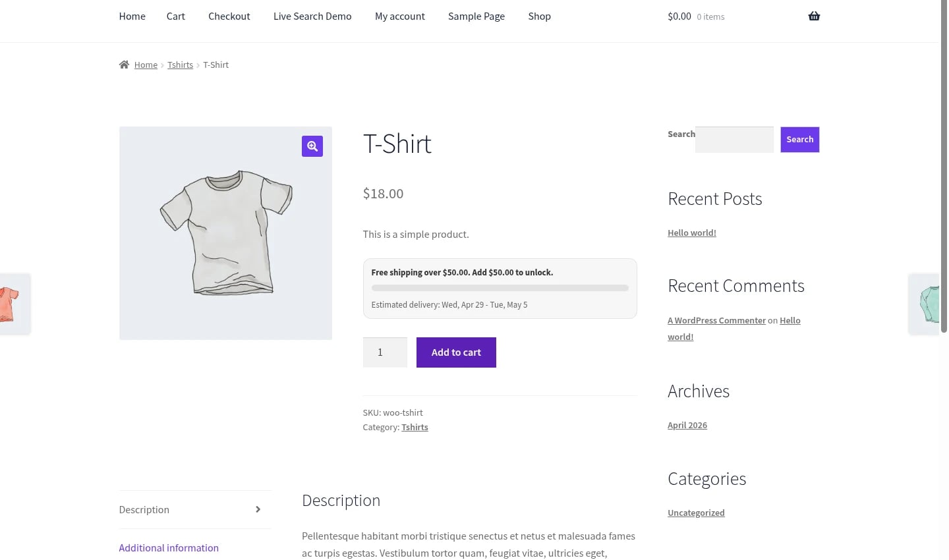This screenshot has width=949, height=560.
Task: Click previous product thumbnail on left edge
Action: pyautogui.click(x=14, y=304)
